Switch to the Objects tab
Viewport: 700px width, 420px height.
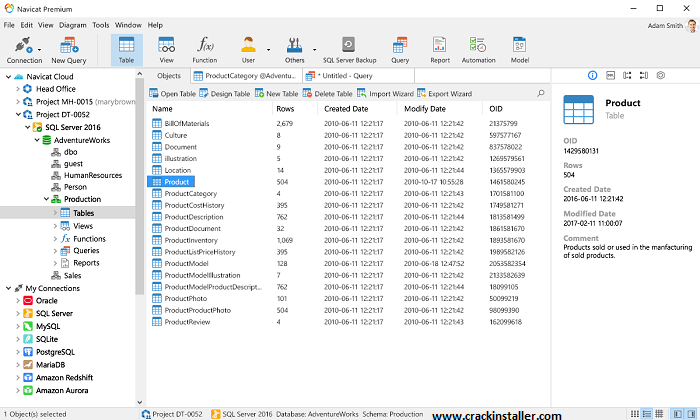click(169, 76)
